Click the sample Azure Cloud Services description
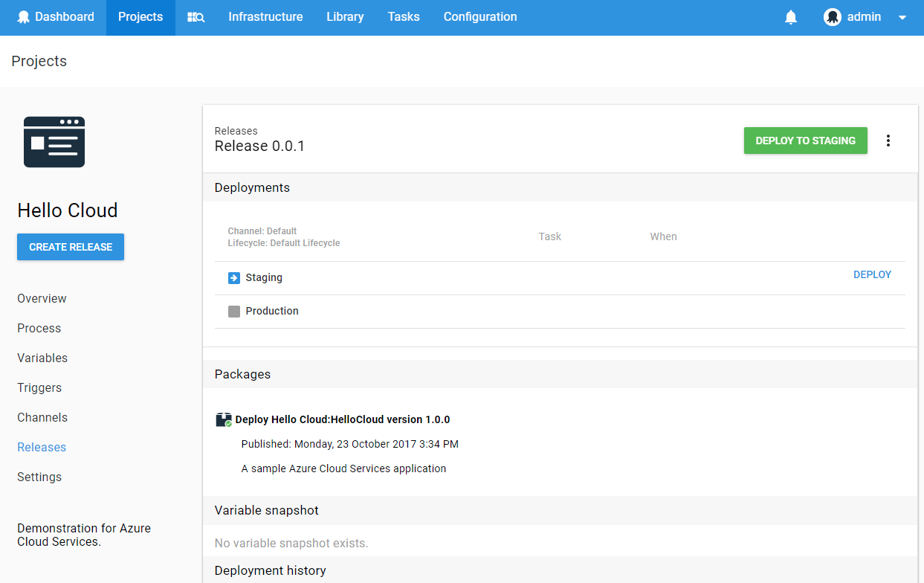Viewport: 924px width, 583px height. tap(344, 469)
